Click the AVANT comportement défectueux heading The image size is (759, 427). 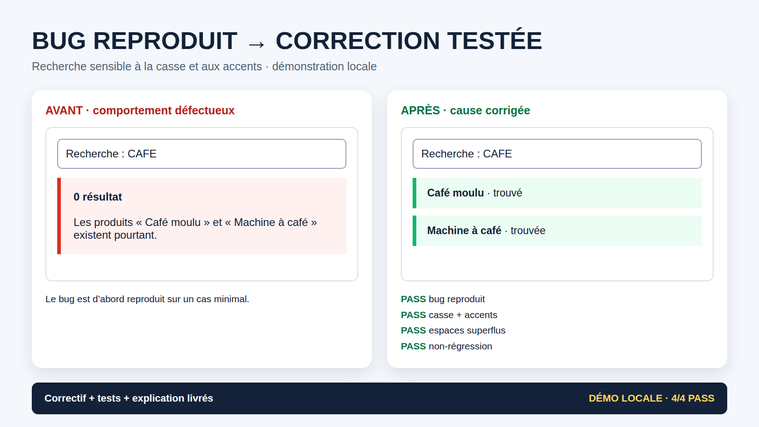pyautogui.click(x=140, y=110)
